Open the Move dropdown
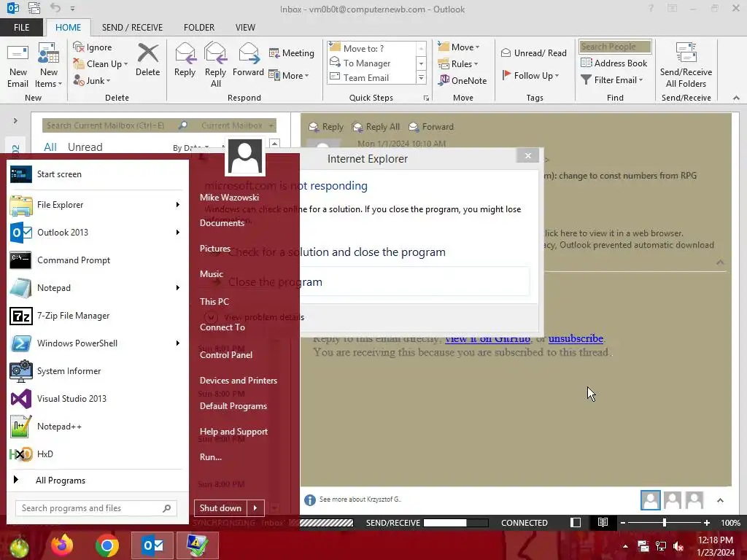This screenshot has width=747, height=560. [460, 47]
